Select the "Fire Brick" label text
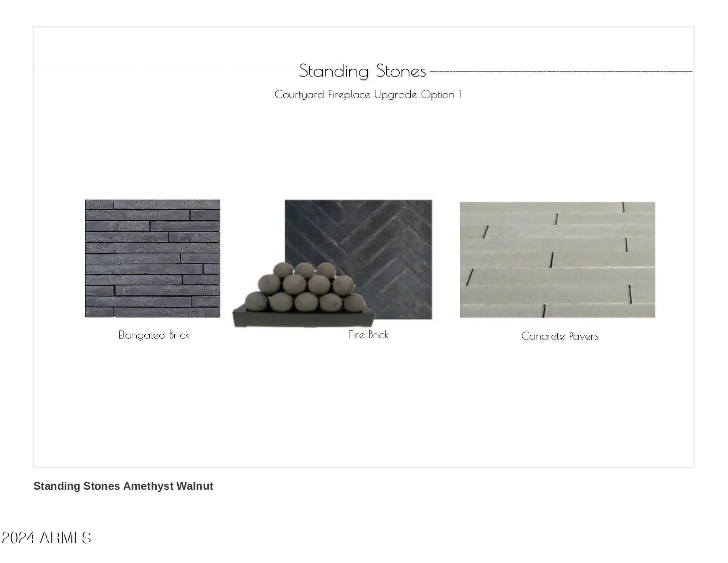Screen dimensions: 728x563 368,335
